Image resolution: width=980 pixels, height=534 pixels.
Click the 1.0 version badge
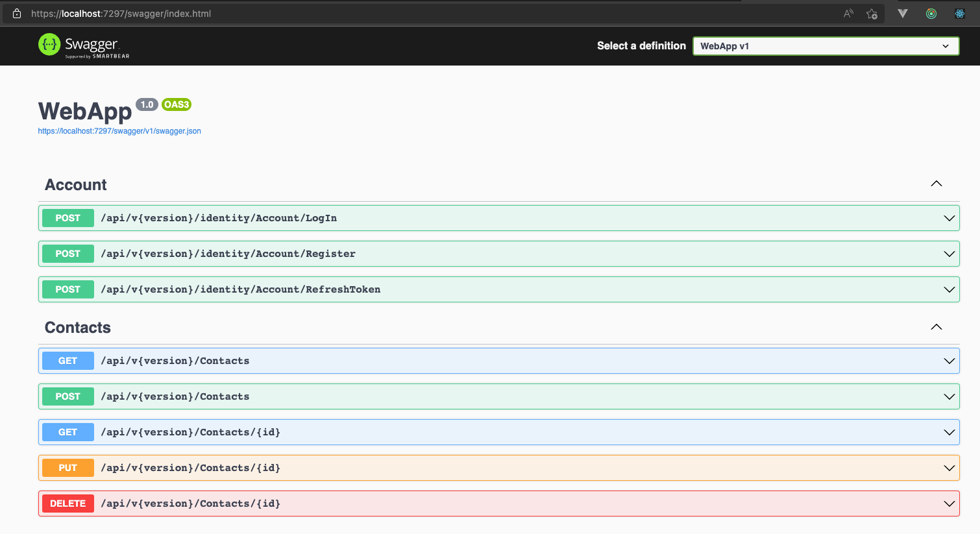147,104
